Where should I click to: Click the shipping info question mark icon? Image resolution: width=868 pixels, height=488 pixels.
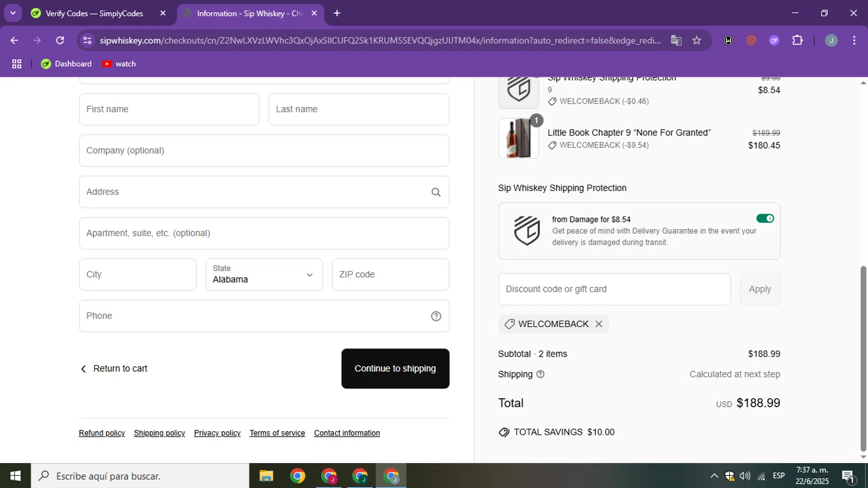[540, 375]
